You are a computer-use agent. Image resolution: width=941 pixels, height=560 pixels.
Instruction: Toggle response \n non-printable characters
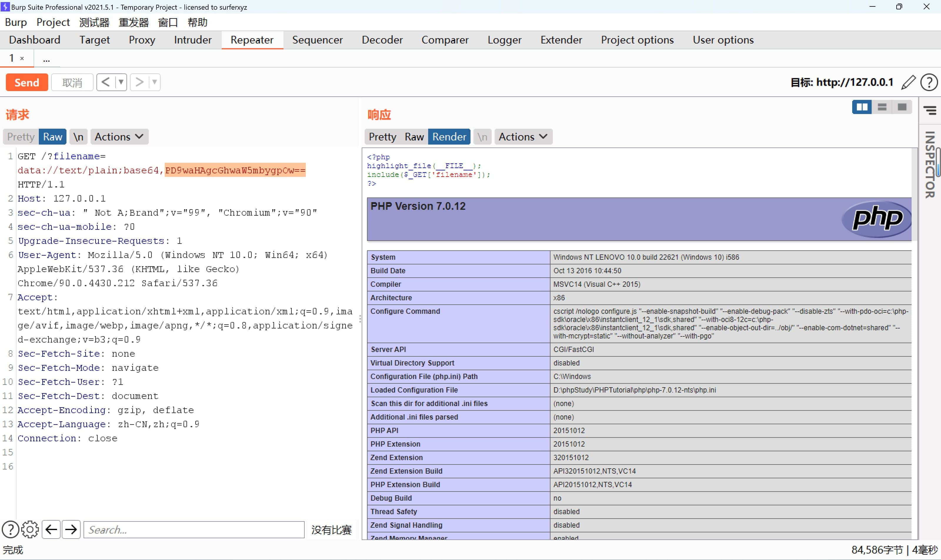(482, 137)
